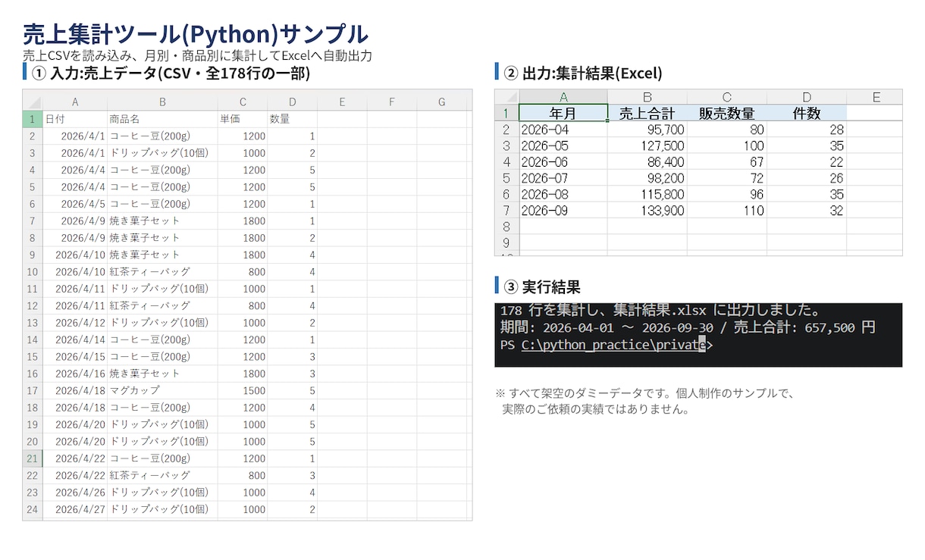Viewport: 925px width, 560px height.
Task: Click the 紅茶ティーバッグ cell in row 22
Action: pyautogui.click(x=162, y=475)
